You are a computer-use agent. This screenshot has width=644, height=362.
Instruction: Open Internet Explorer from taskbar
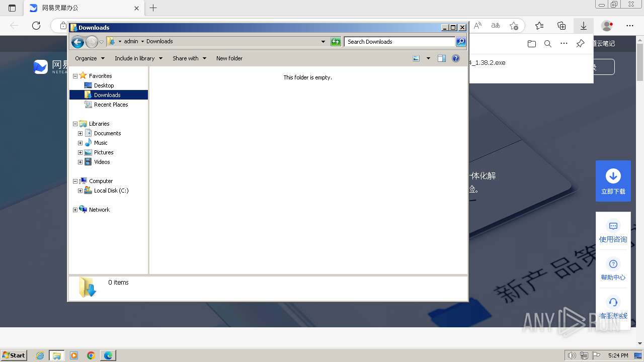click(40, 355)
